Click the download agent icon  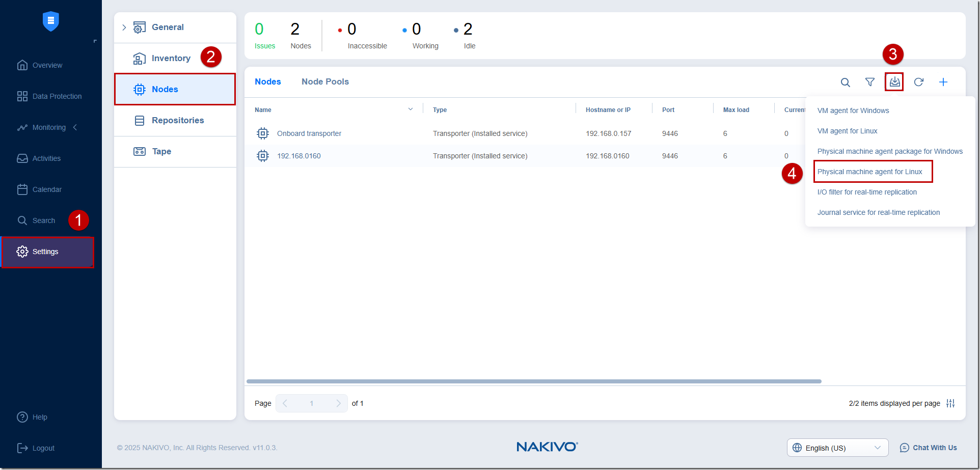(894, 81)
